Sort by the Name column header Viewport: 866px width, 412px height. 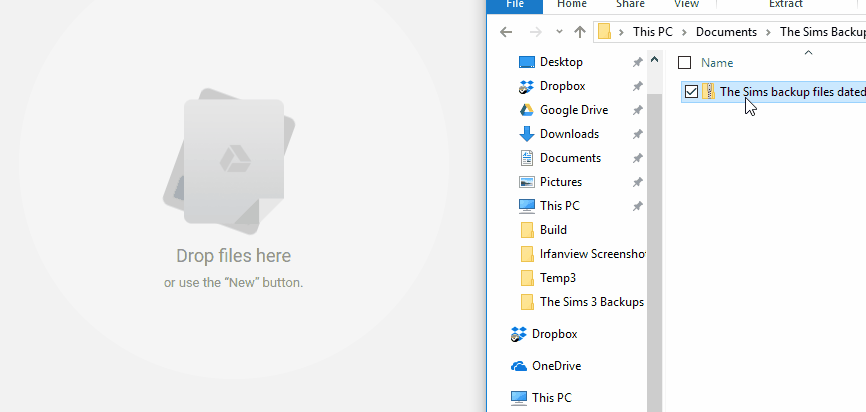pyautogui.click(x=717, y=63)
